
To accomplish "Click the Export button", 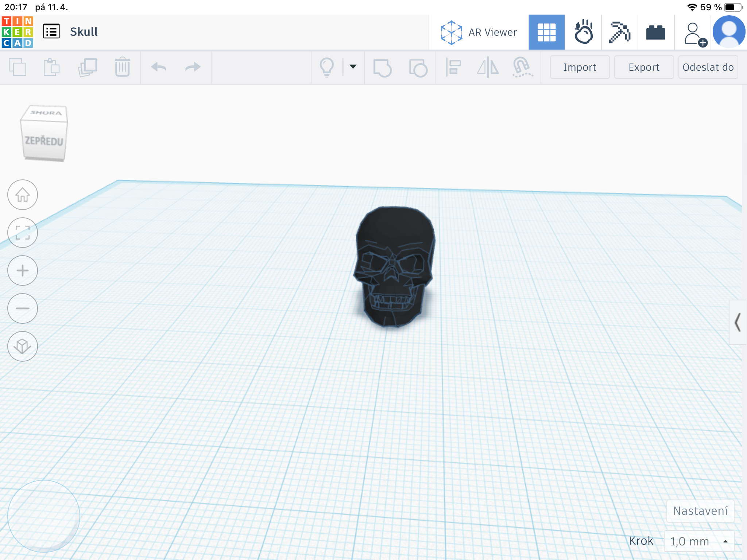I will 644,67.
